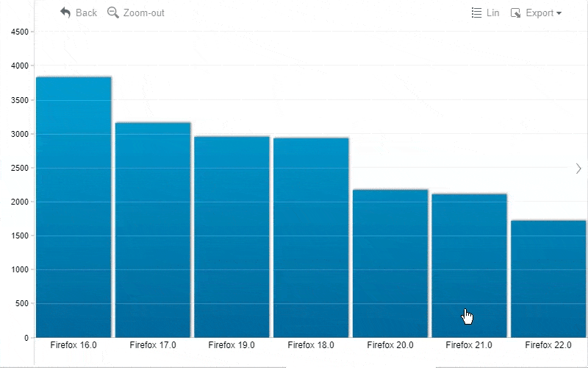Select the Firefox 21.0 bar
Screen dimensions: 588x368
point(470,266)
